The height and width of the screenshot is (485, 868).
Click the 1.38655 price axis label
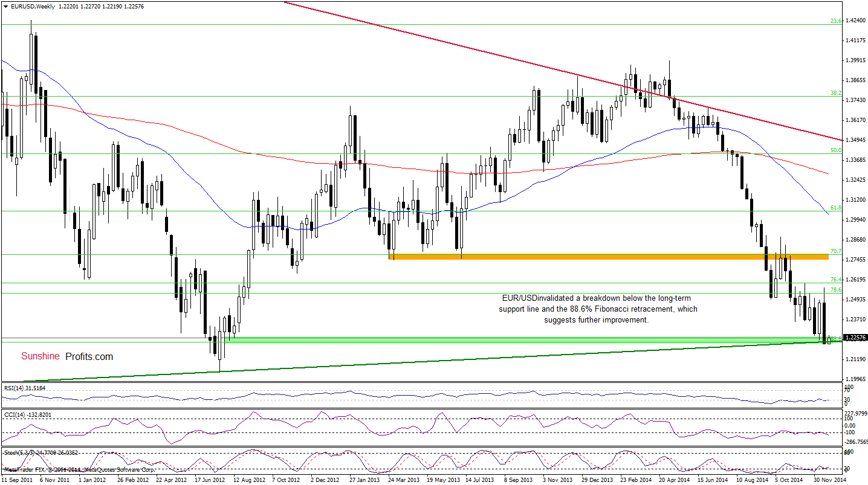point(855,80)
